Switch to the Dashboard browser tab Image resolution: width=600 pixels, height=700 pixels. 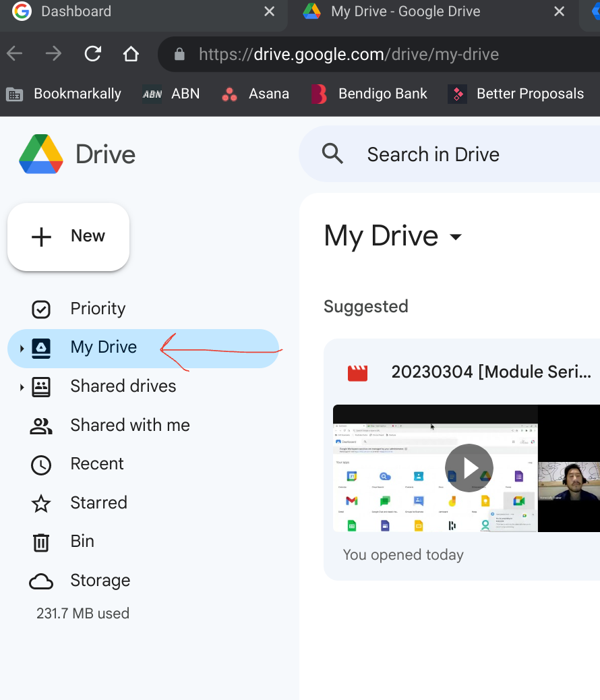(135, 11)
